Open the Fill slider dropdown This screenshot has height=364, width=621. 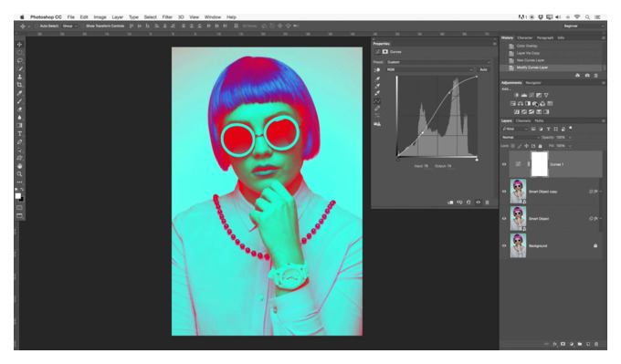coord(570,146)
